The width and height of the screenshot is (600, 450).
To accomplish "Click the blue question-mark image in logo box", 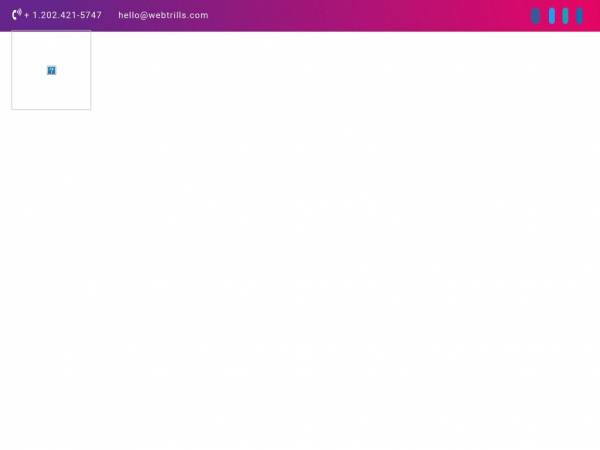I will coord(51,70).
